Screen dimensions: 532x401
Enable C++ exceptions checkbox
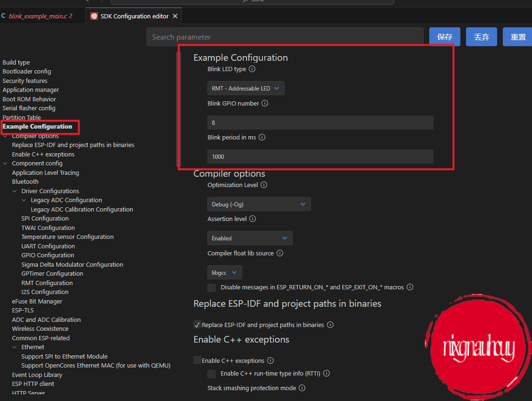(x=197, y=360)
